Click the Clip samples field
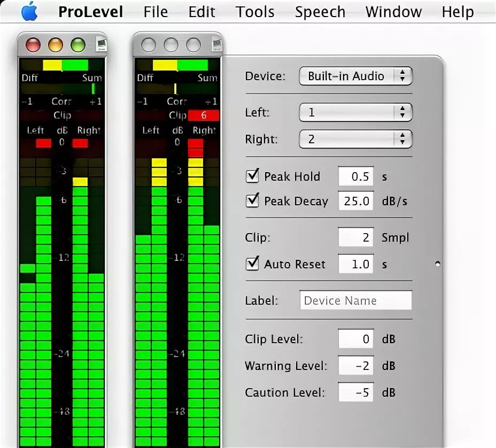The height and width of the screenshot is (448, 496). 356,237
